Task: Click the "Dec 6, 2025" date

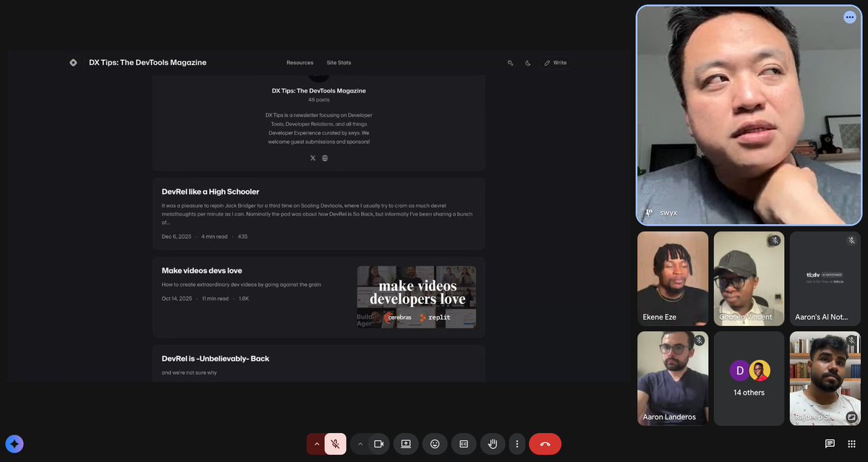Action: click(x=176, y=236)
